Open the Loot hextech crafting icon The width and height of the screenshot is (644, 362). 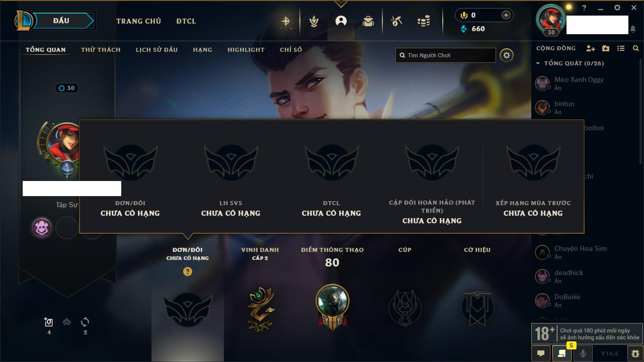pyautogui.click(x=396, y=21)
